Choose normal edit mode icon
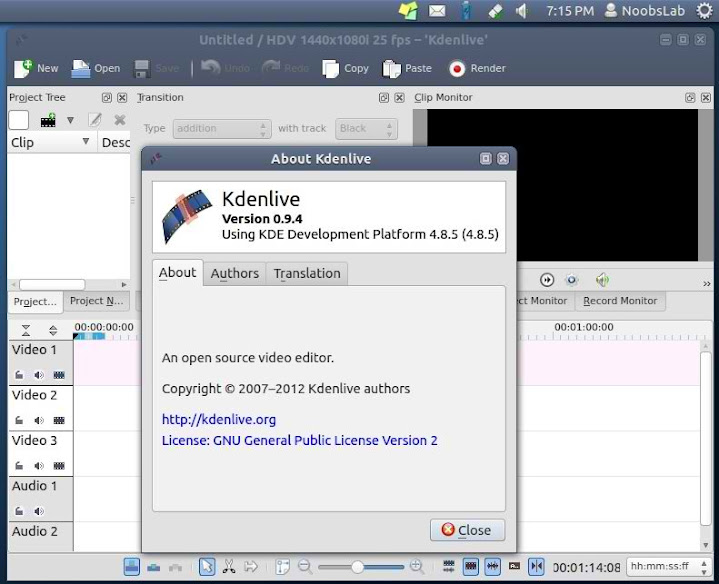 pyautogui.click(x=132, y=567)
